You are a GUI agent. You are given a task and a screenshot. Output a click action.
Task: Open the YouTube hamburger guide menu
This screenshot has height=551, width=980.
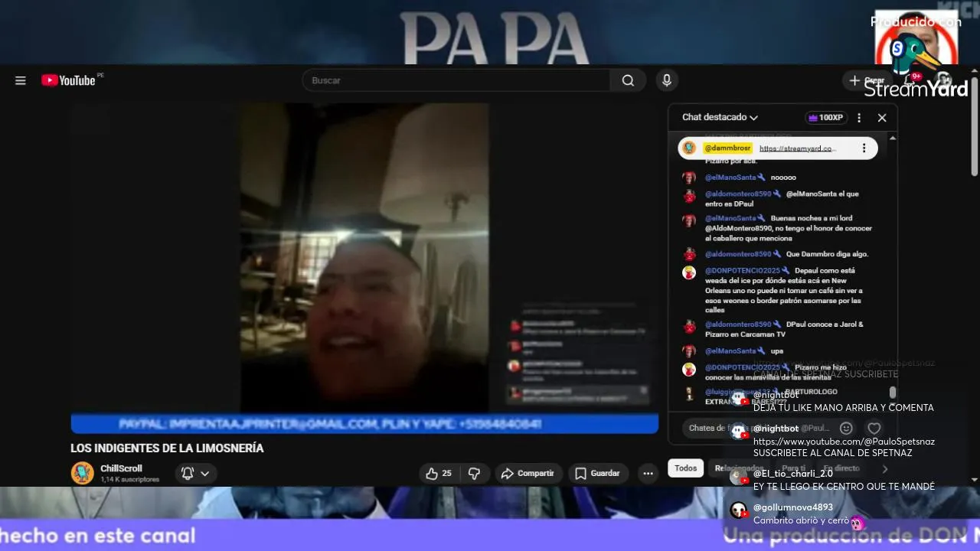(21, 80)
